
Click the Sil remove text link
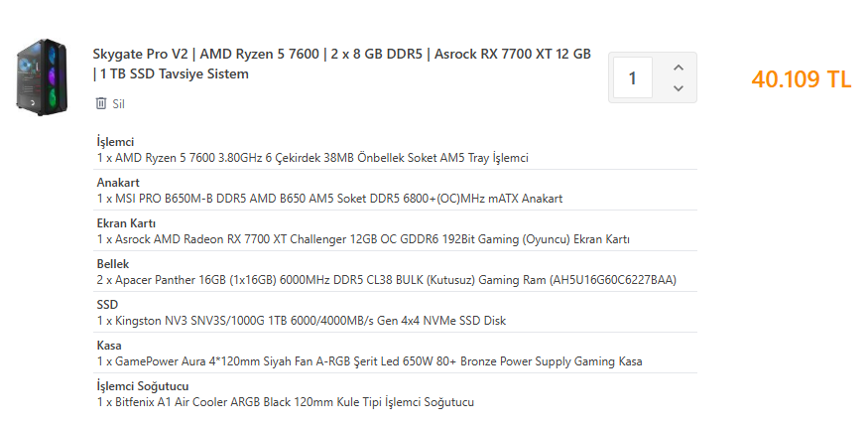click(118, 103)
